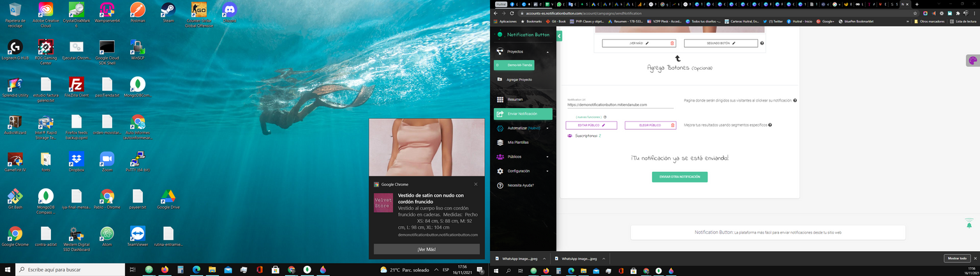Delete the ¡VER MÁS! button with trash icon
This screenshot has width=980, height=276.
(672, 43)
